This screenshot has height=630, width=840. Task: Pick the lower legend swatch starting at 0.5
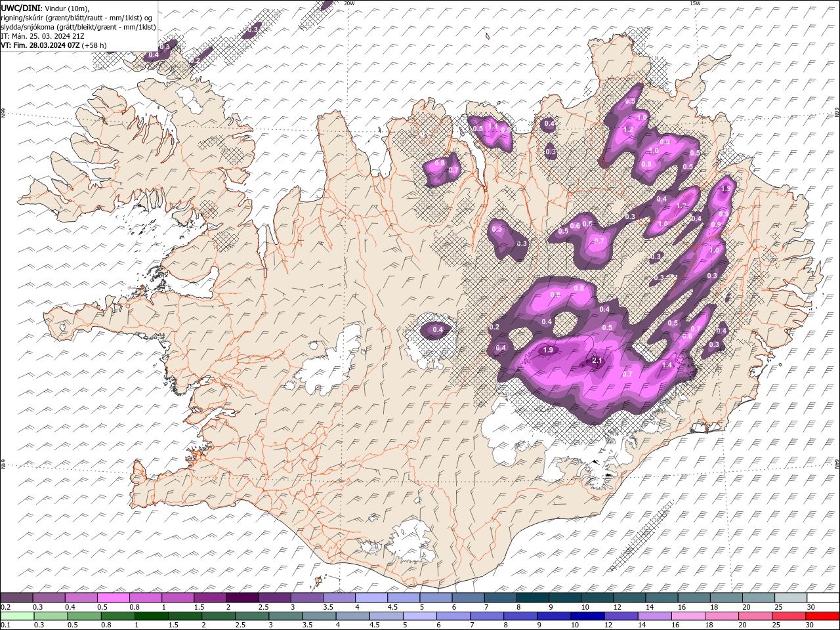click(85, 616)
